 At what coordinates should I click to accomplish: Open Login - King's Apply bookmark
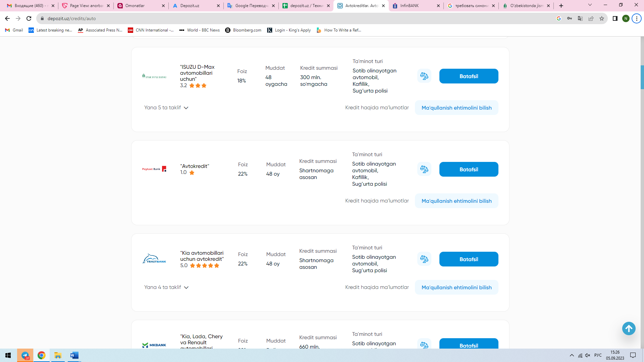point(289,30)
